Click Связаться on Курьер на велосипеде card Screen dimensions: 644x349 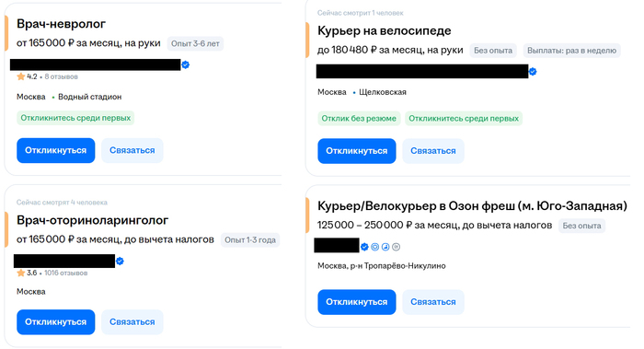click(433, 151)
